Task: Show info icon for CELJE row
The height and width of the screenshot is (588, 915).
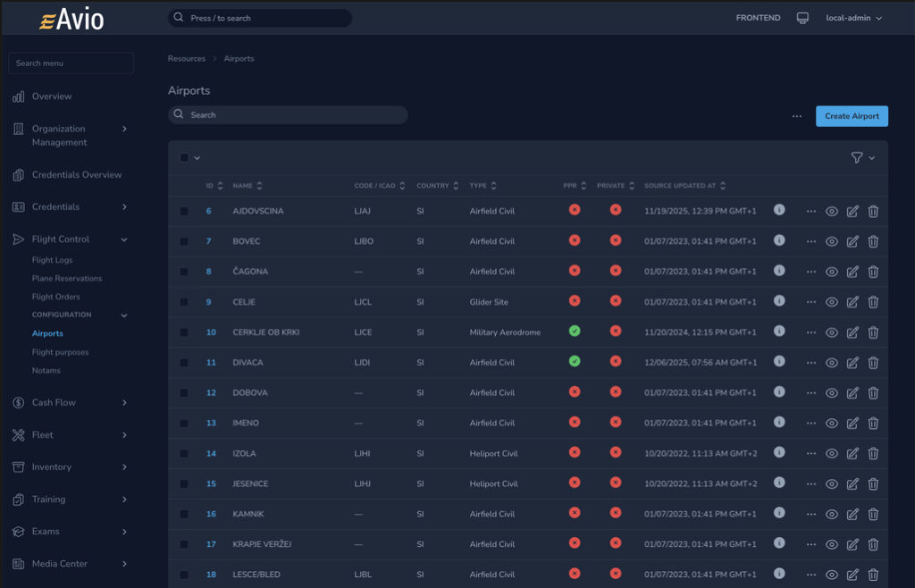Action: [x=779, y=301]
